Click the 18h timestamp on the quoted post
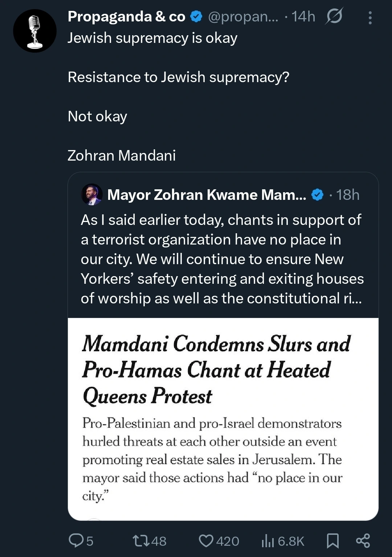Screen dimensions: 392x557 [347, 195]
